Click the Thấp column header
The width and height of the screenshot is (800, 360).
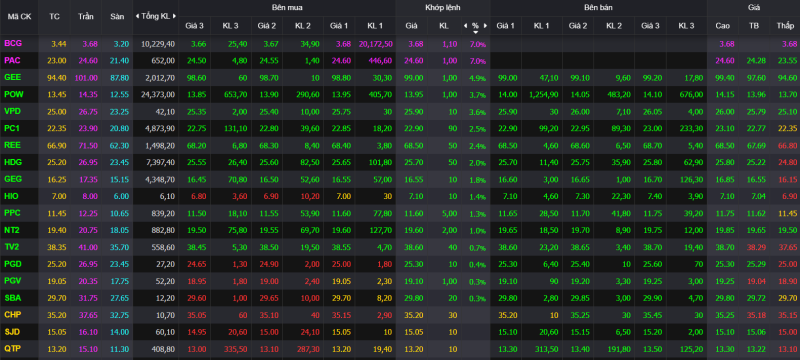click(x=785, y=25)
